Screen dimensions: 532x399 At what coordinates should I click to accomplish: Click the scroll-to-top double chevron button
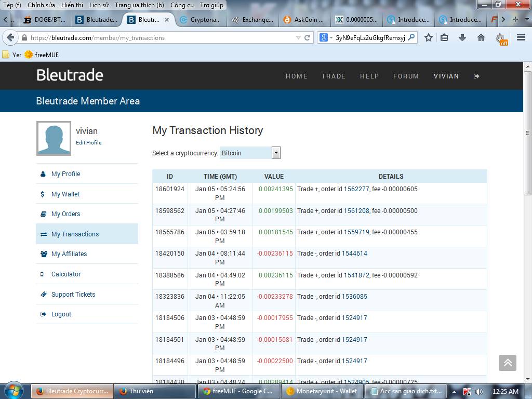tap(508, 363)
